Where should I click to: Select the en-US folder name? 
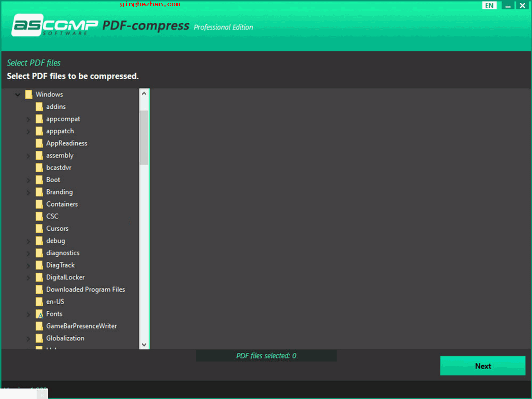(55, 302)
